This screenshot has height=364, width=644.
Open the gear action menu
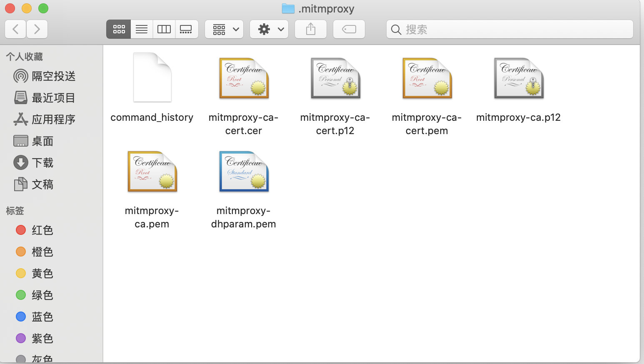coord(269,29)
